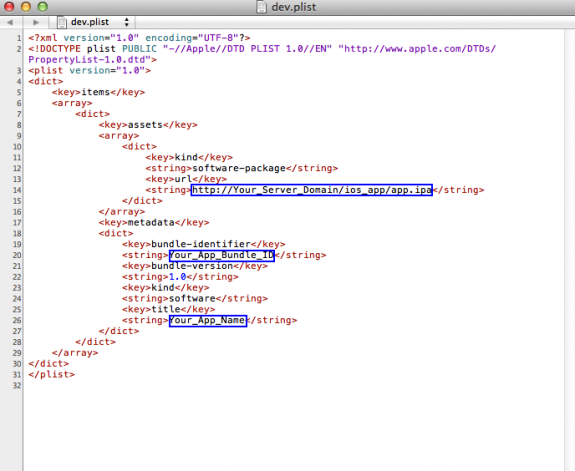Screen dimensions: 575x471
Task: Click the DOCTYPE plist declaration on line 2
Action: 262,49
